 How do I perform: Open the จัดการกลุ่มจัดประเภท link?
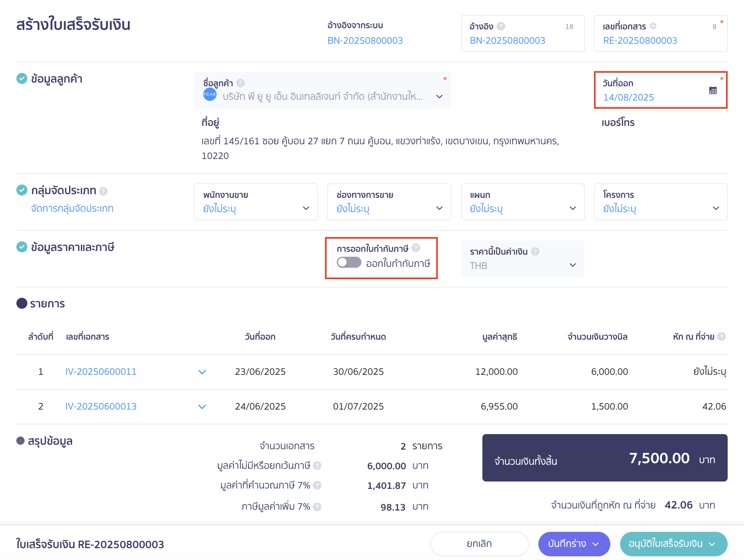(x=72, y=208)
